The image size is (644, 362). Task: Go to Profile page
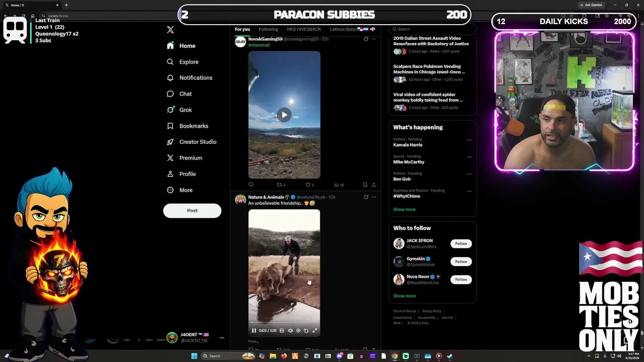point(181,174)
